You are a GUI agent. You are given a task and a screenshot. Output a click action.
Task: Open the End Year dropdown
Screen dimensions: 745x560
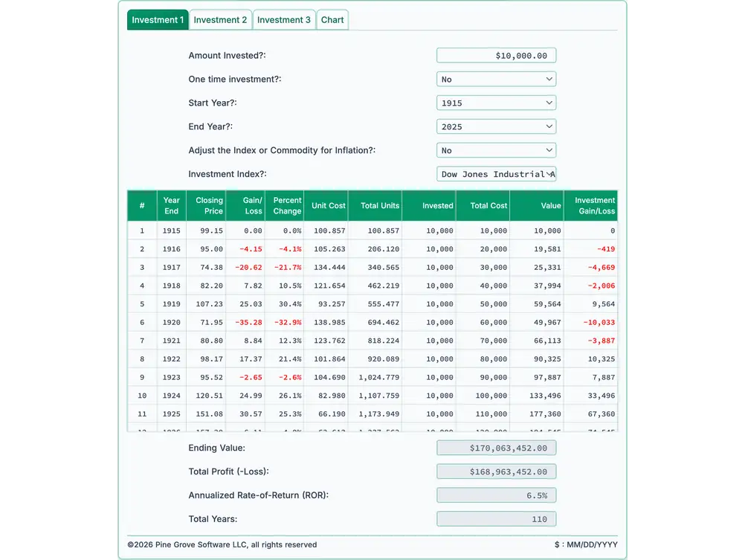click(x=496, y=127)
